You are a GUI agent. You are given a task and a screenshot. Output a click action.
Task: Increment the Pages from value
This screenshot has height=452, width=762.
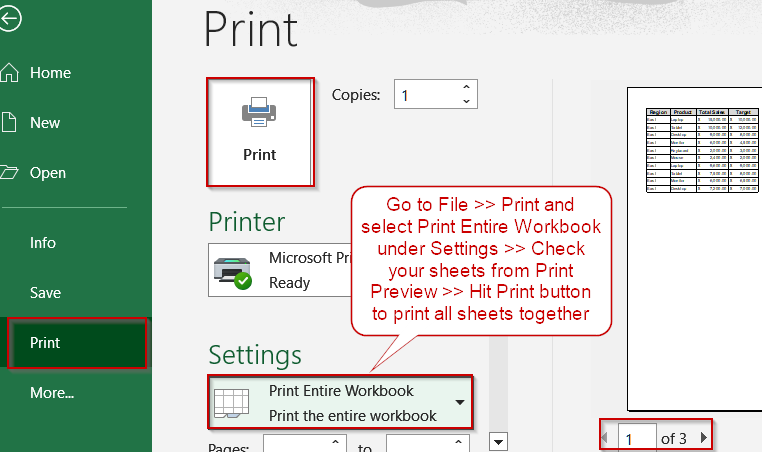click(x=335, y=442)
